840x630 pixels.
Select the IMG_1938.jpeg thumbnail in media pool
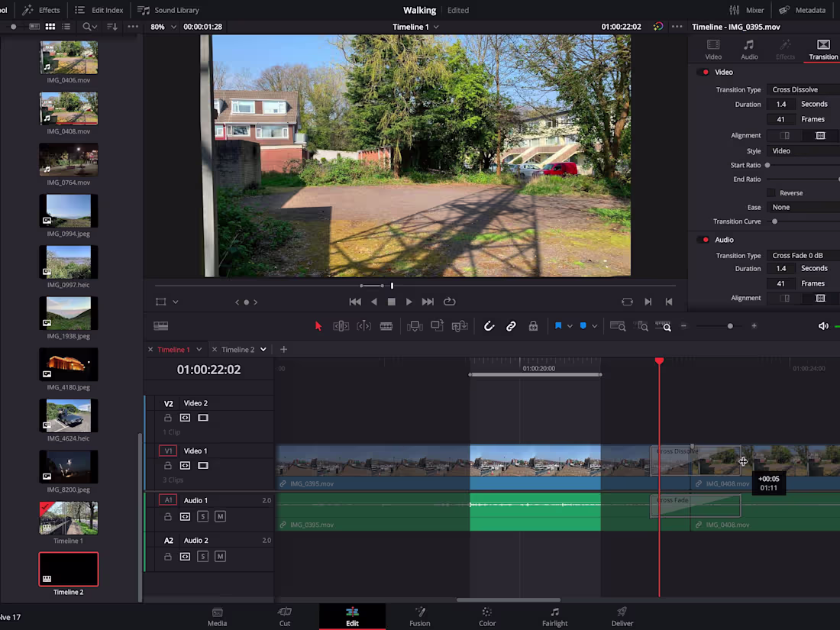(x=68, y=313)
